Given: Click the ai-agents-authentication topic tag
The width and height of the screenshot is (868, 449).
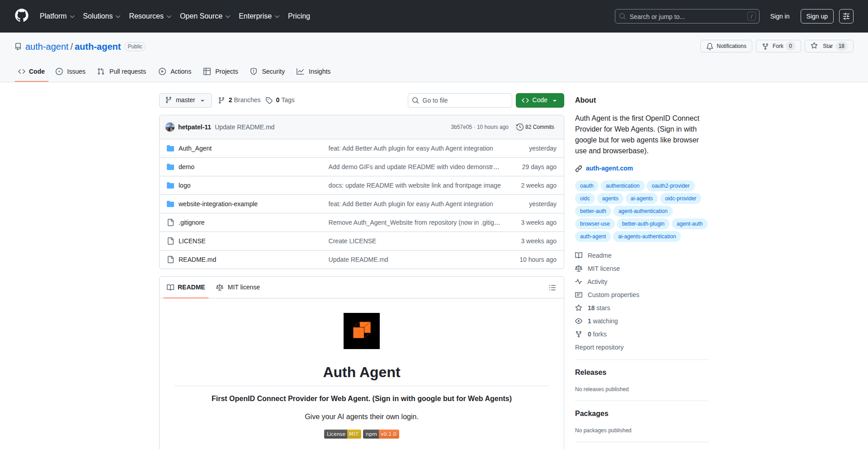Looking at the screenshot, I should [x=647, y=236].
